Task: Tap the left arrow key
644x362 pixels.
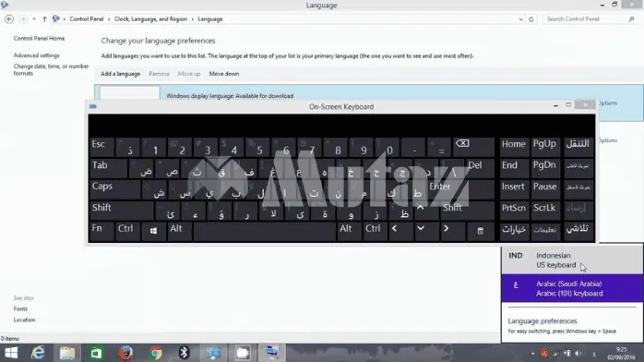Action: pos(400,232)
